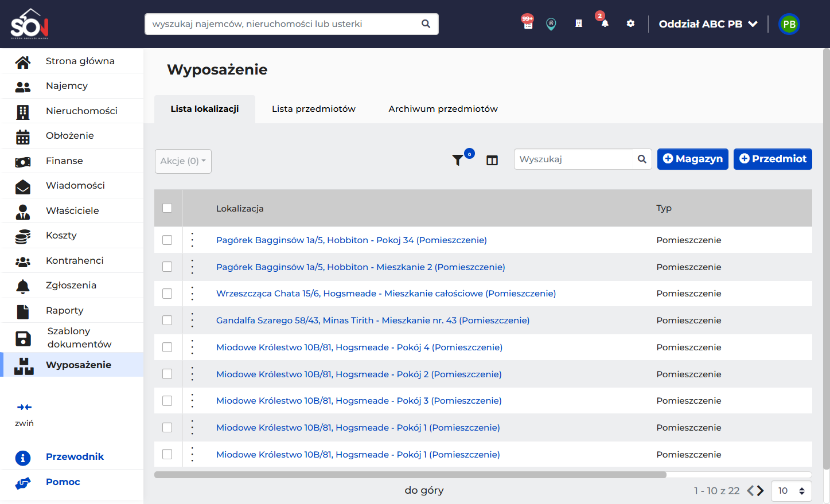
Task: Open row menu dots for Mieszkanie 2
Action: point(192,267)
